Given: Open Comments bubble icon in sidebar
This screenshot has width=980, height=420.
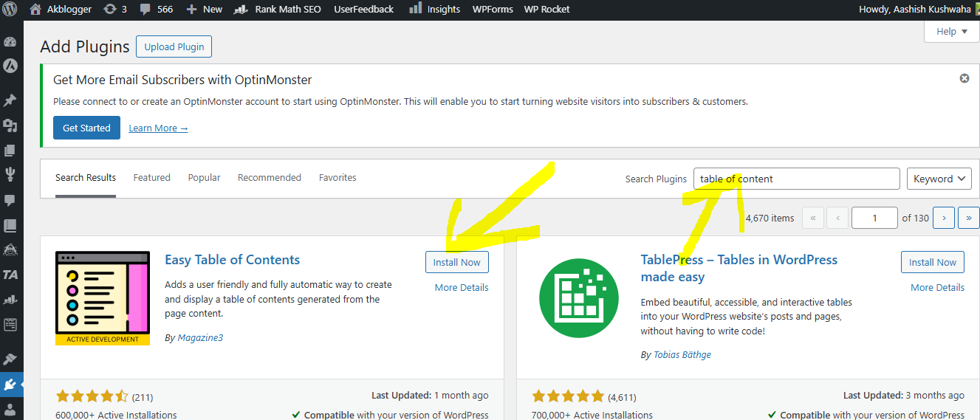Looking at the screenshot, I should [x=10, y=200].
